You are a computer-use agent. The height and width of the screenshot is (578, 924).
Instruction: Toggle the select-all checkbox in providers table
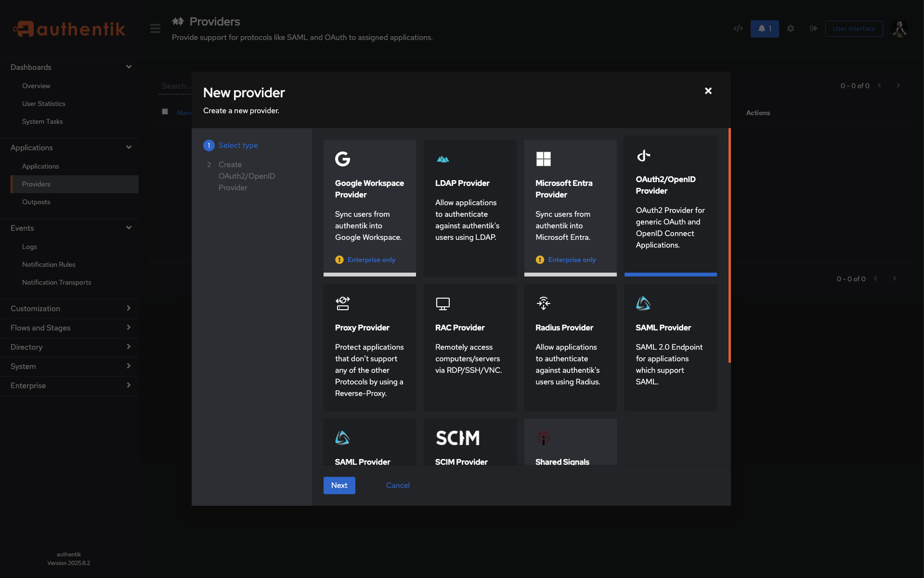point(165,112)
